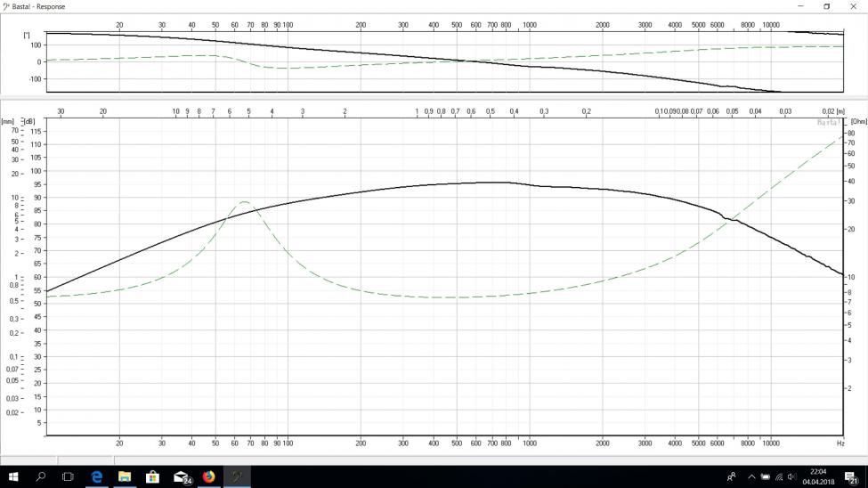Click the 80 value on Ohm scale

pos(851,134)
